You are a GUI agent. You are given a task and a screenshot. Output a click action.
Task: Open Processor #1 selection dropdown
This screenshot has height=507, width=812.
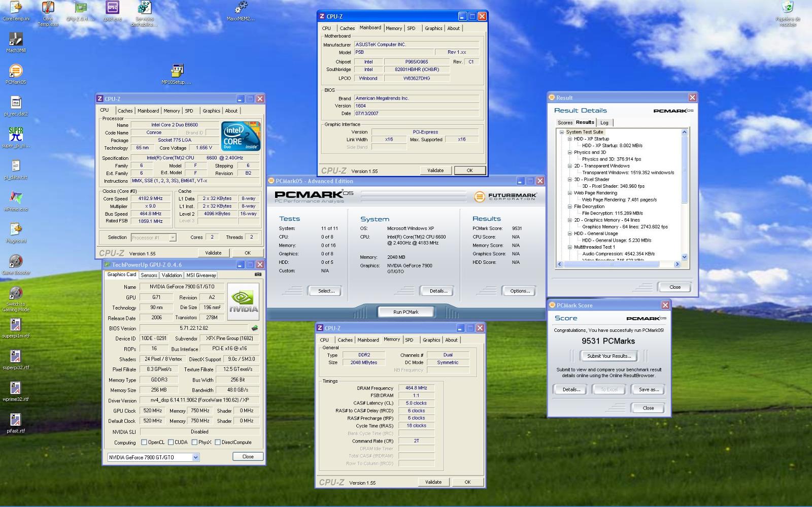(x=153, y=238)
